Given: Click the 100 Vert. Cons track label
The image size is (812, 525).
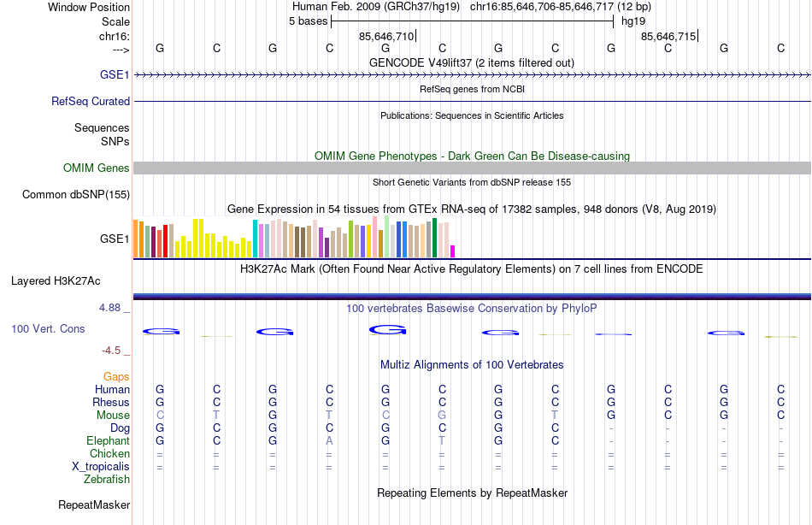Looking at the screenshot, I should pos(48,328).
